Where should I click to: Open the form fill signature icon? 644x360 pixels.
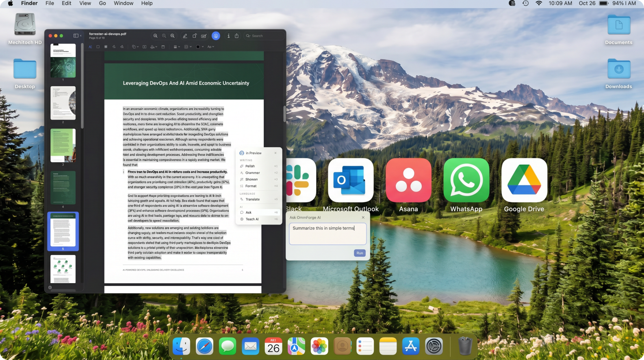[204, 36]
